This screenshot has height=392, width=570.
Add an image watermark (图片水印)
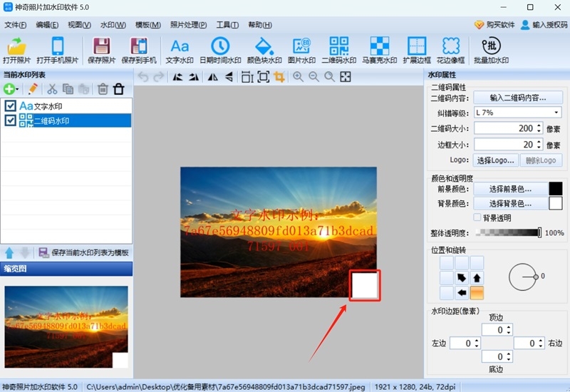click(x=301, y=51)
